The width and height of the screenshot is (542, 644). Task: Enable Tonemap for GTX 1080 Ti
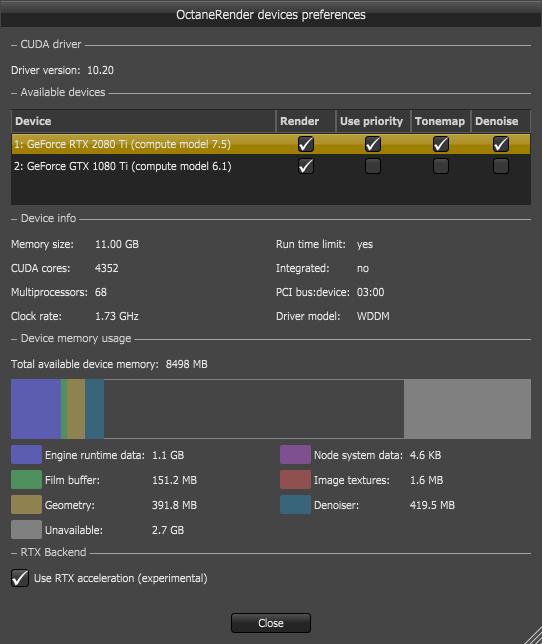click(441, 166)
